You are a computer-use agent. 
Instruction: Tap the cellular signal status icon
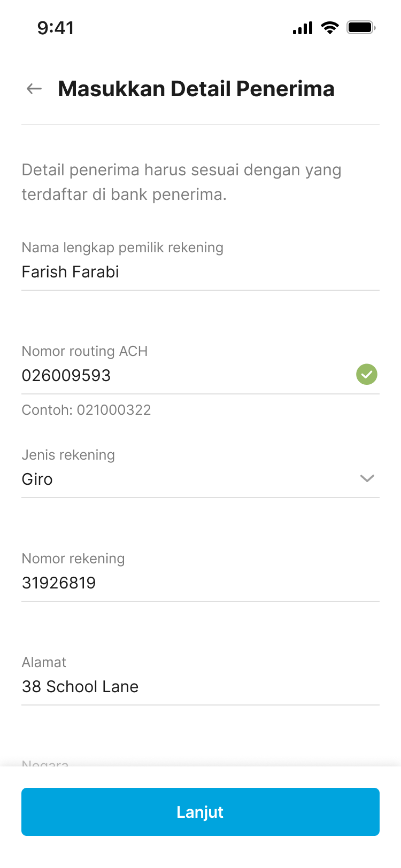[303, 28]
